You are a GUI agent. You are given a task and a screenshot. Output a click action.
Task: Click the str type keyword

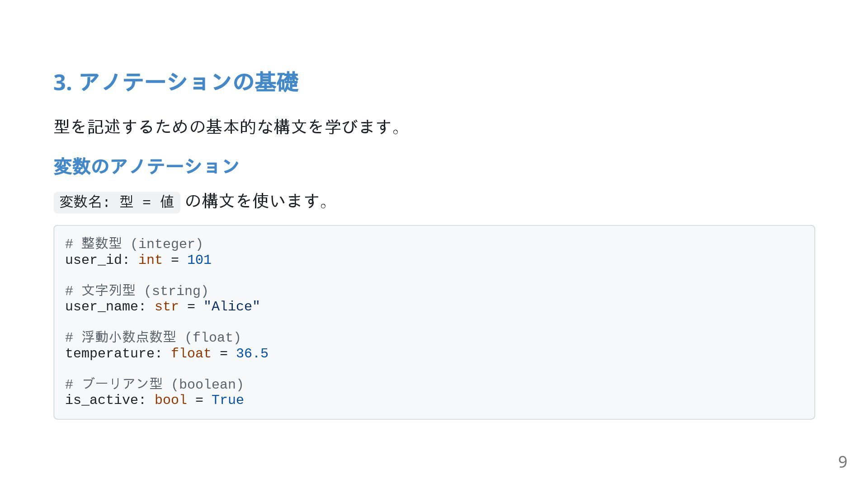coord(166,306)
